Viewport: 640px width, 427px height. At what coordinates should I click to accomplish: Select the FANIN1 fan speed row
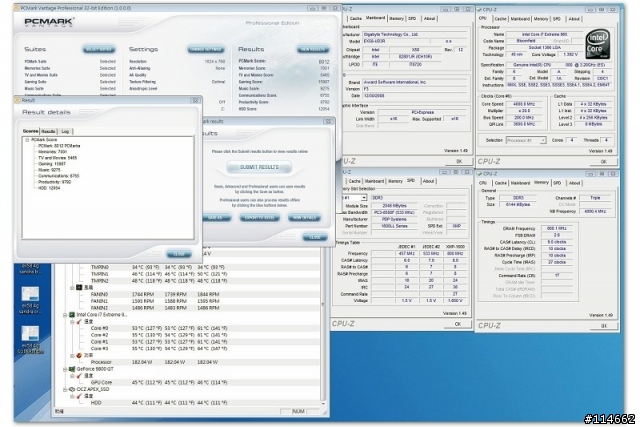coord(188,301)
